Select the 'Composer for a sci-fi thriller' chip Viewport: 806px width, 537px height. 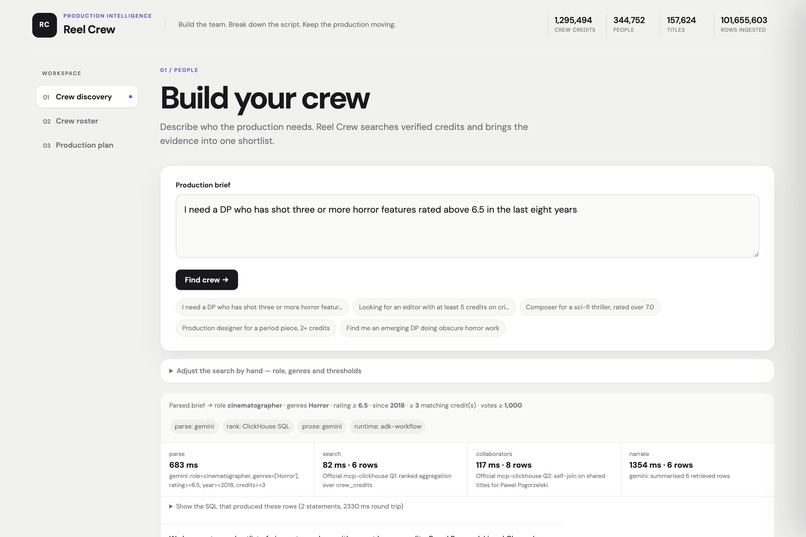point(590,307)
